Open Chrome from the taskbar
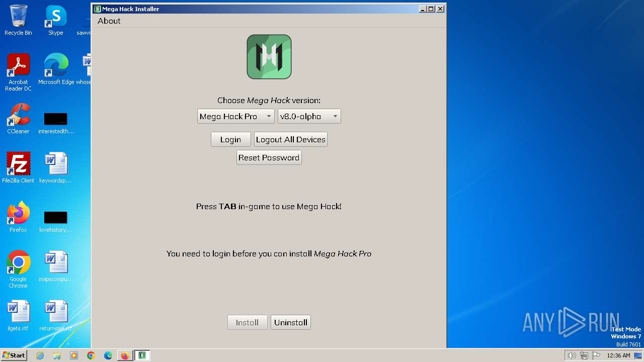Screen dimensions: 644x362 91,355
